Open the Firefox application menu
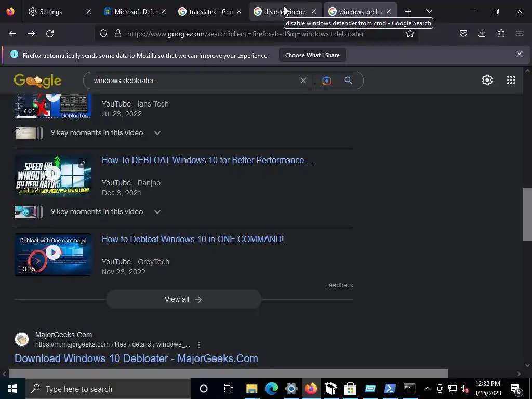 coord(520,33)
